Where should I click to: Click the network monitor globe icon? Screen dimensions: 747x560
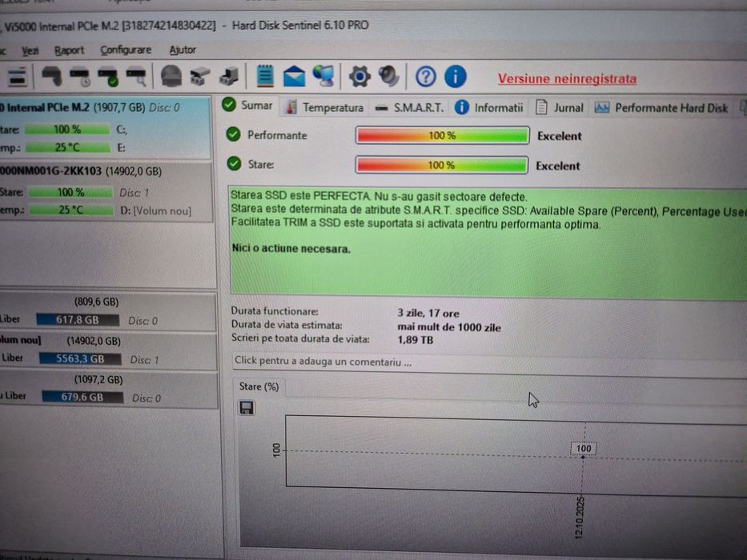click(323, 76)
